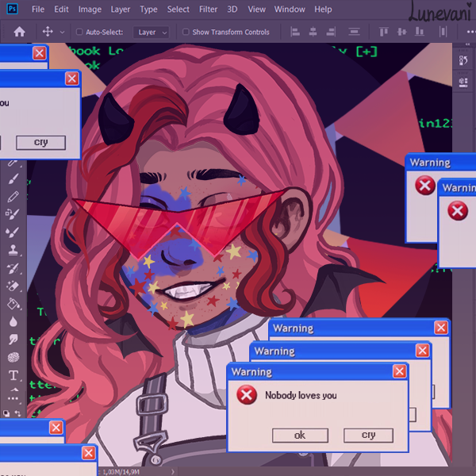Select the Smudge tool finger icon
The width and height of the screenshot is (476, 476).
pos(13,340)
